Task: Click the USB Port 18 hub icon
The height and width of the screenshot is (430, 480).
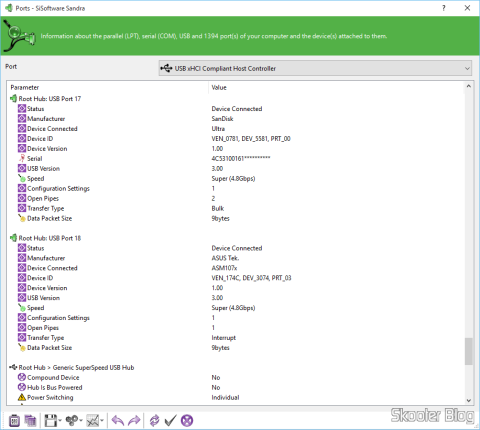Action: coord(13,238)
